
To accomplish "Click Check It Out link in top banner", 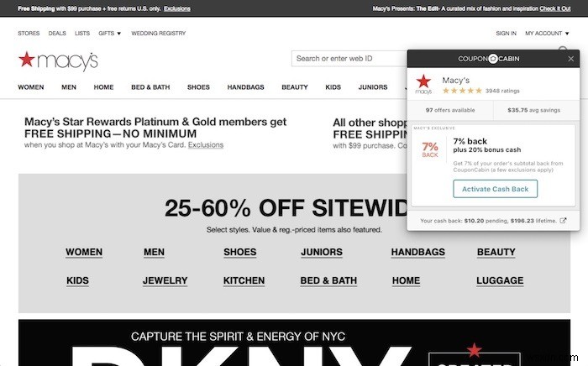I will click(x=555, y=8).
